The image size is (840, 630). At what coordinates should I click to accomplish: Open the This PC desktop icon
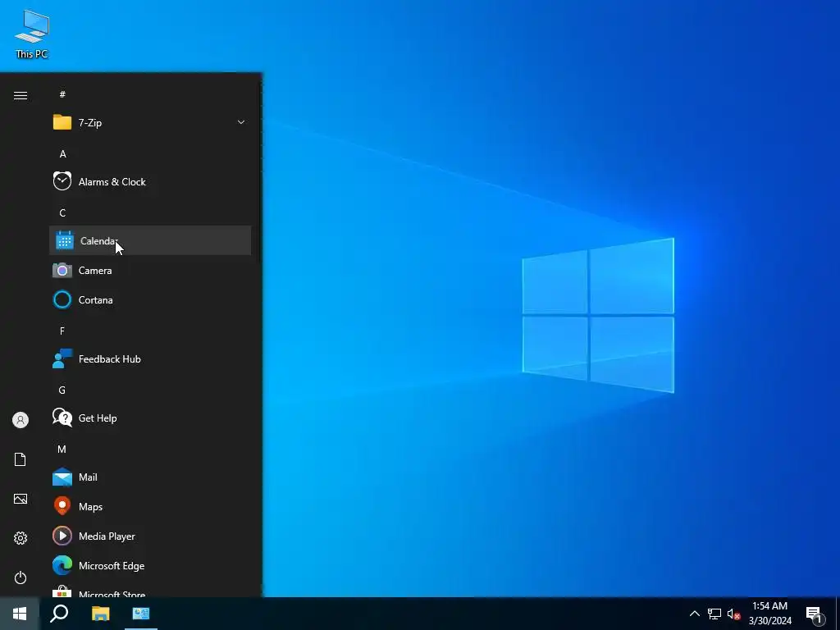32,34
